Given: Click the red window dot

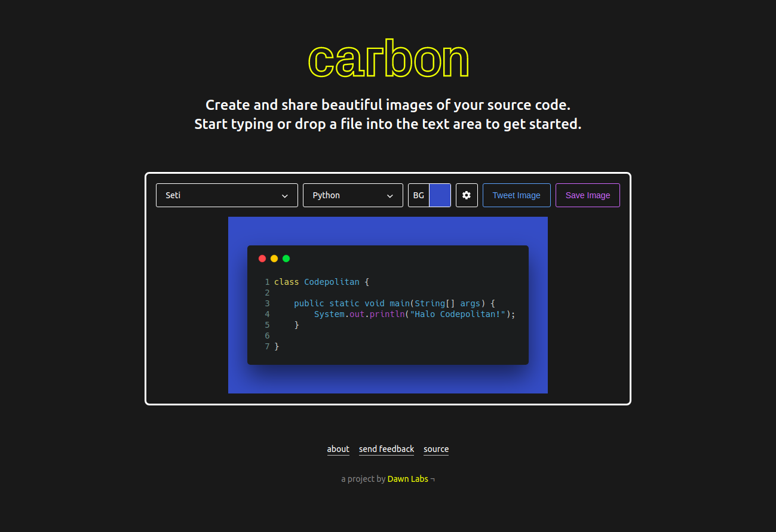Looking at the screenshot, I should [x=262, y=259].
